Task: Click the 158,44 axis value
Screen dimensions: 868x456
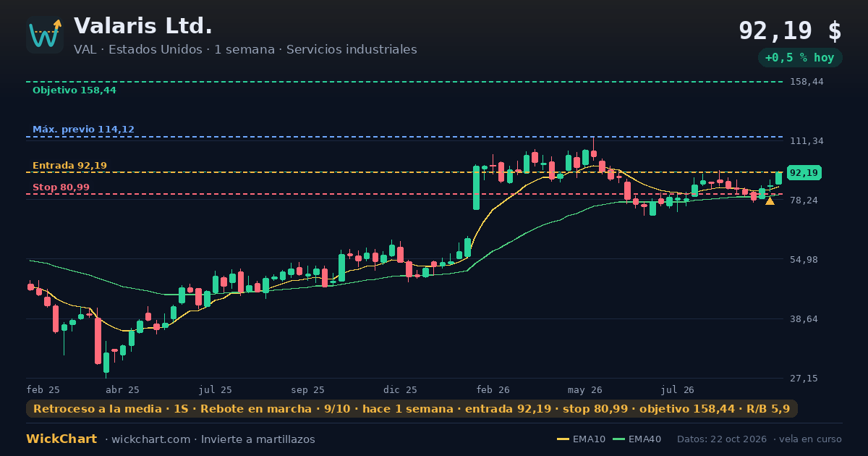Action: coord(807,82)
